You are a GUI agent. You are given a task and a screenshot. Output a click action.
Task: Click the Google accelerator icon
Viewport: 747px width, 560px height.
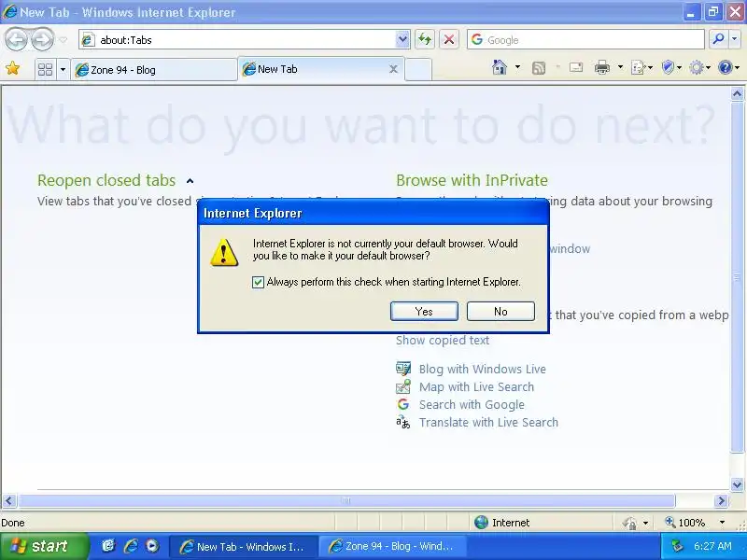click(x=403, y=404)
